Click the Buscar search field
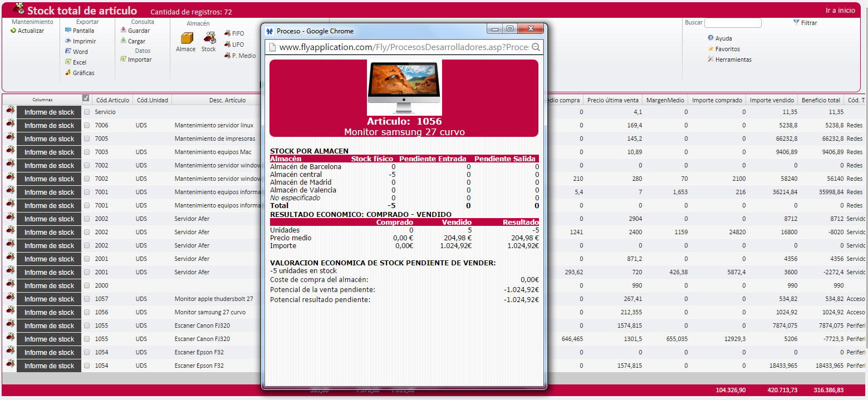 coord(732,23)
